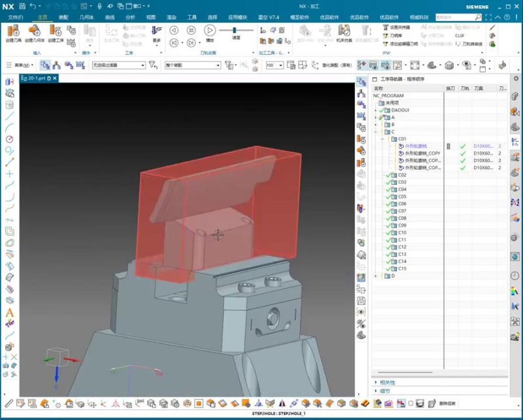Select the text 'A' tool in left toolbar
The image size is (523, 420).
[x=9, y=312]
